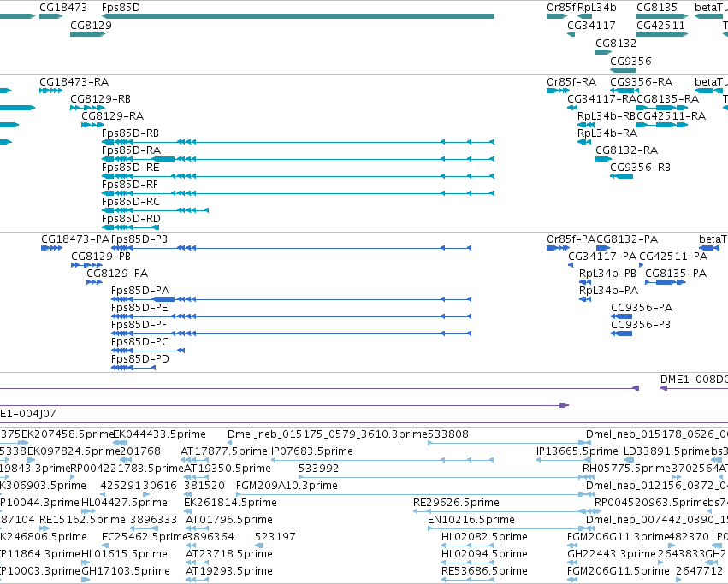Click the CG18473 gene label
Viewport: 728px width, 584px height.
[63, 8]
